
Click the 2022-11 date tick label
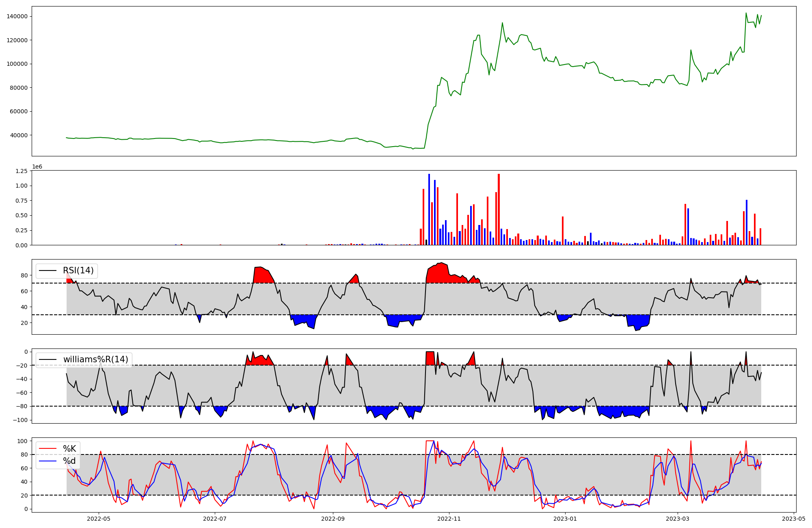point(449,519)
